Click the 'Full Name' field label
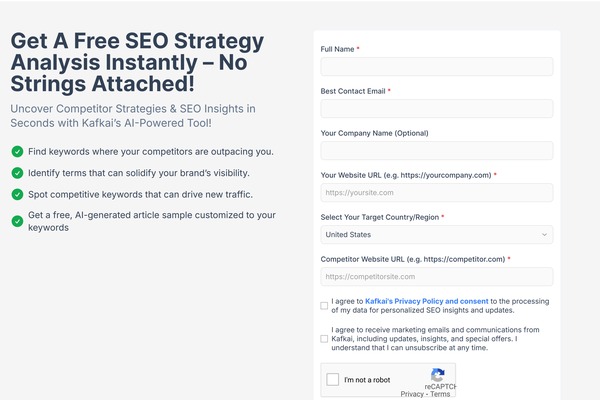Image resolution: width=600 pixels, height=400 pixels. (x=337, y=49)
